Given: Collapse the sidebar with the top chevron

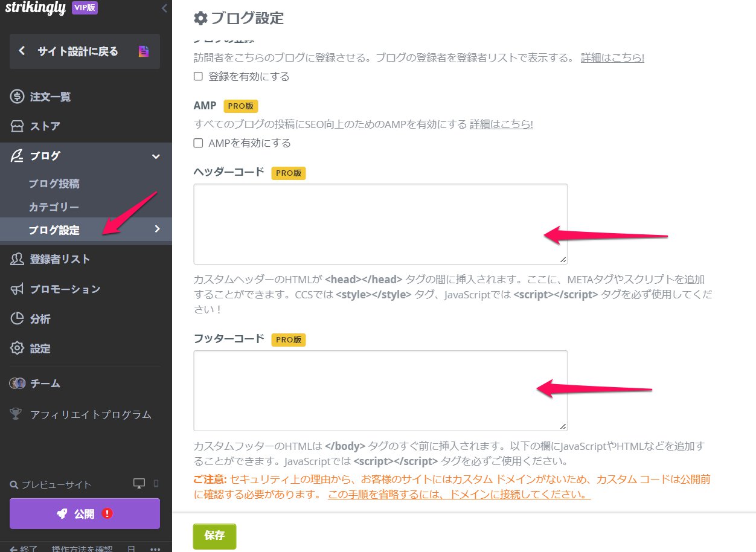Looking at the screenshot, I should 164,8.
